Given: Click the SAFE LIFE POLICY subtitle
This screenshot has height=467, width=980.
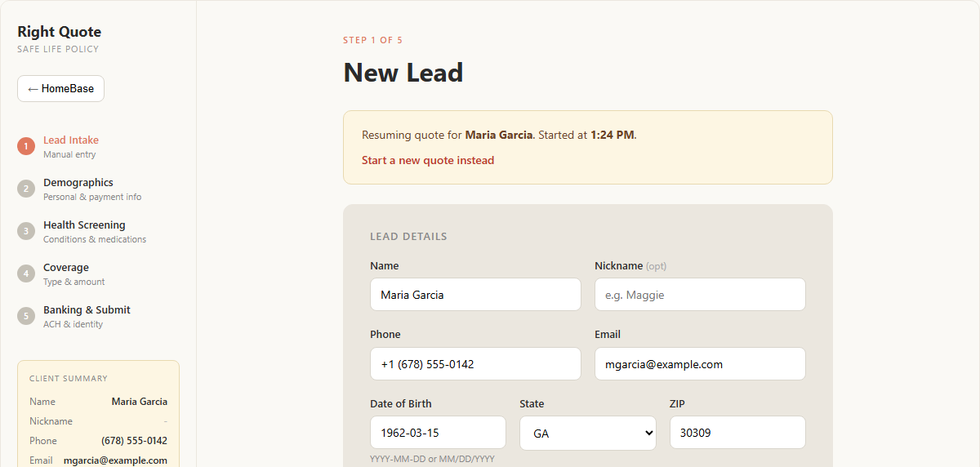Looking at the screenshot, I should coord(58,49).
